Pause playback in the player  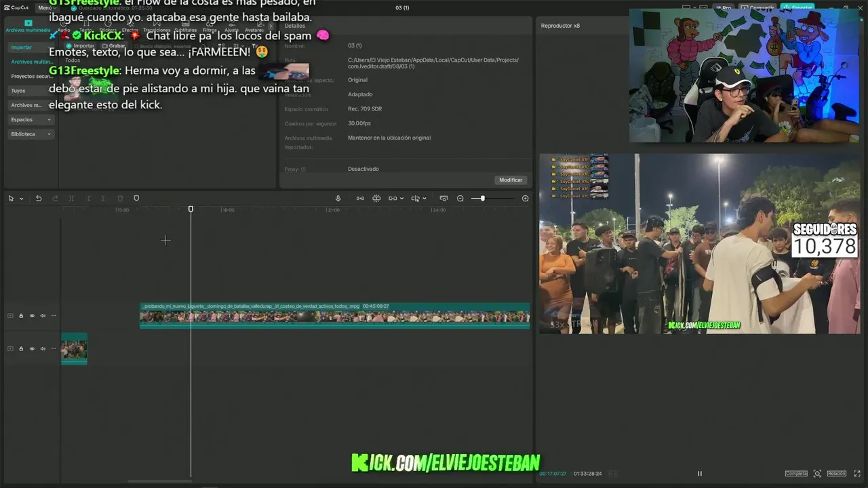pos(700,474)
